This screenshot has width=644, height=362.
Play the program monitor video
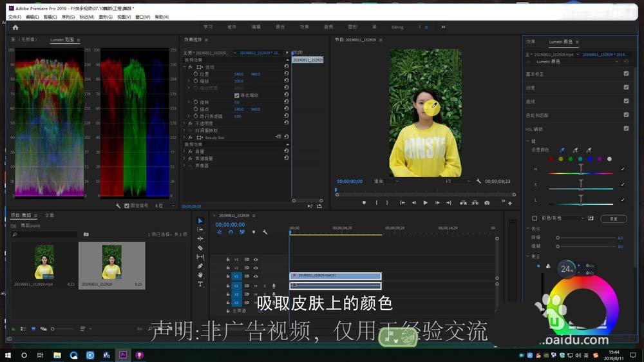425,202
